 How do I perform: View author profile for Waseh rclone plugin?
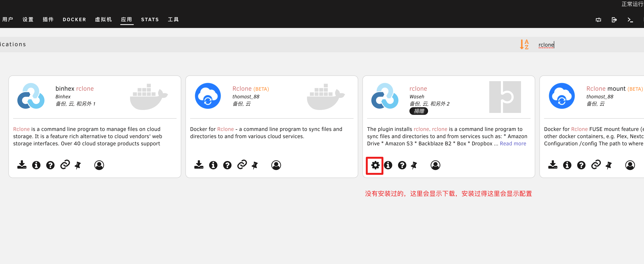(435, 165)
